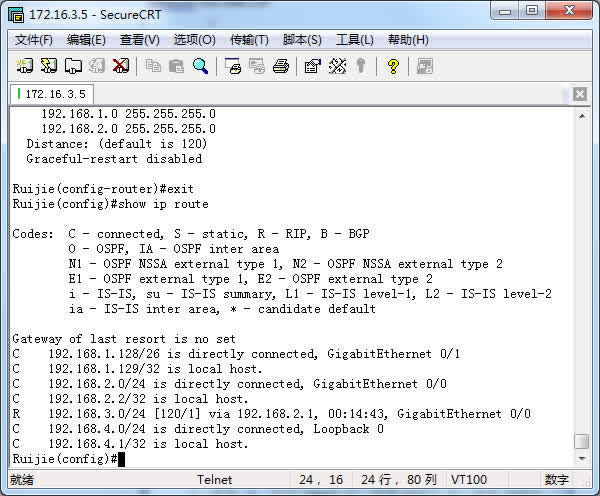The height and width of the screenshot is (496, 600).
Task: Expand the 选项(O) menu
Action: tap(194, 40)
